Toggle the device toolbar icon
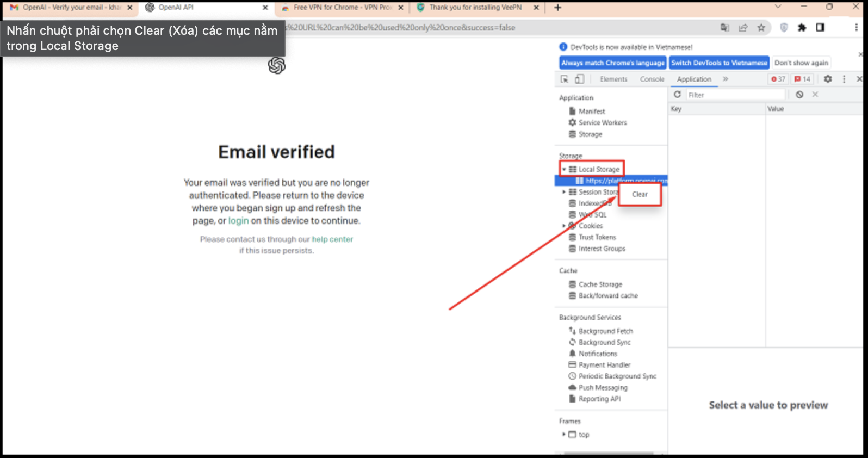This screenshot has height=458, width=868. coord(580,79)
